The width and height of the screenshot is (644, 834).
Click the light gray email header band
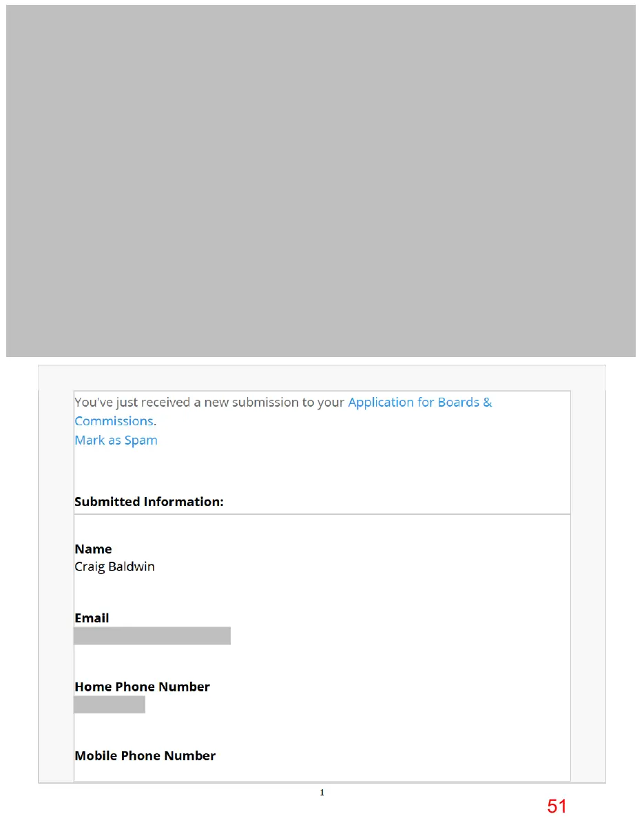point(322,378)
